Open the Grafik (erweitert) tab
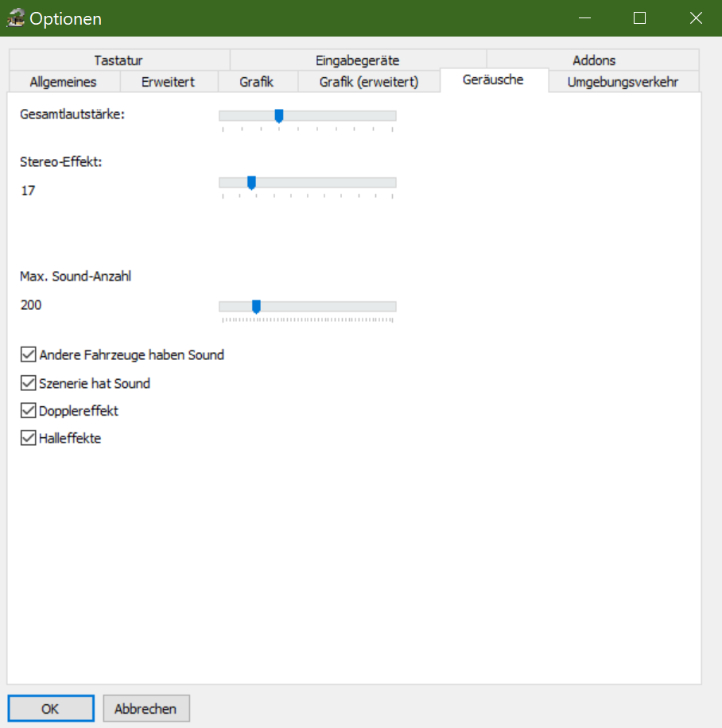Screen dimensions: 722x728 [368, 82]
